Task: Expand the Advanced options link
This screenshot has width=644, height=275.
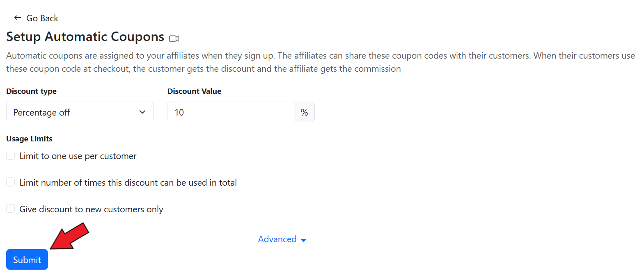Action: [x=277, y=239]
